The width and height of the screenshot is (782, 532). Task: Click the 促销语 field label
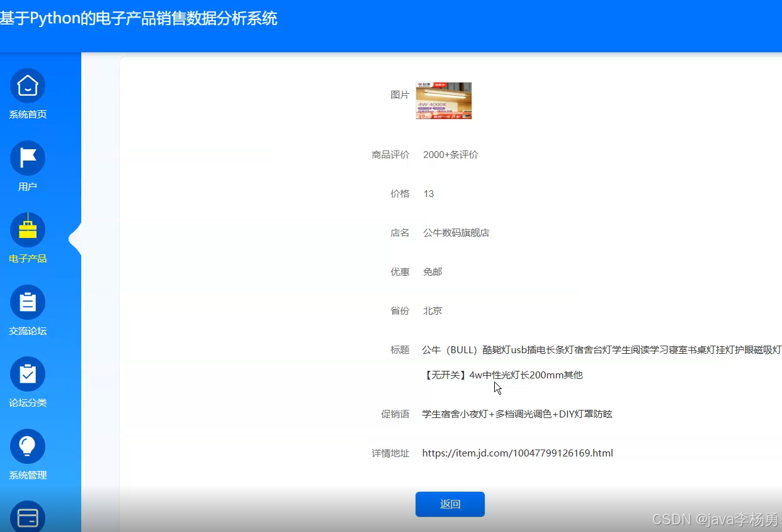[395, 414]
